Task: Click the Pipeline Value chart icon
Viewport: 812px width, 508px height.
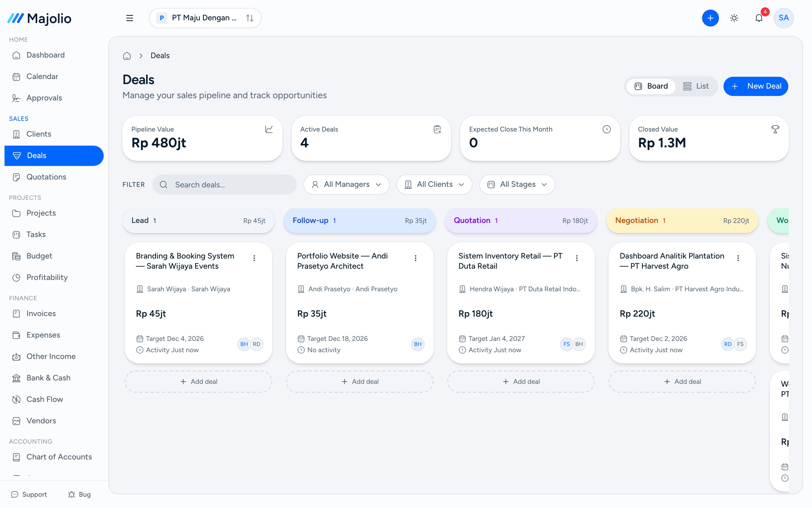Action: click(269, 129)
